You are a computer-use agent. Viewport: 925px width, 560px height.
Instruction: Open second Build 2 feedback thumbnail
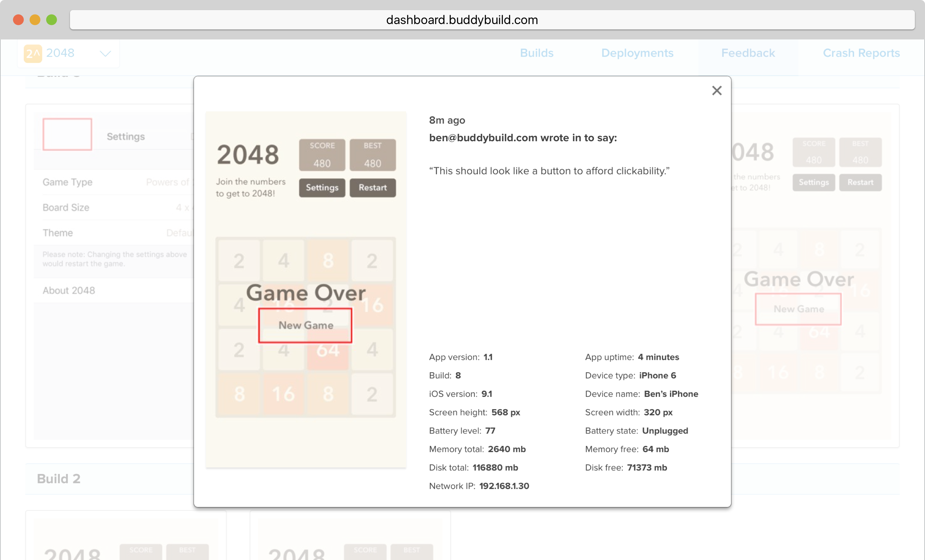coord(350,535)
